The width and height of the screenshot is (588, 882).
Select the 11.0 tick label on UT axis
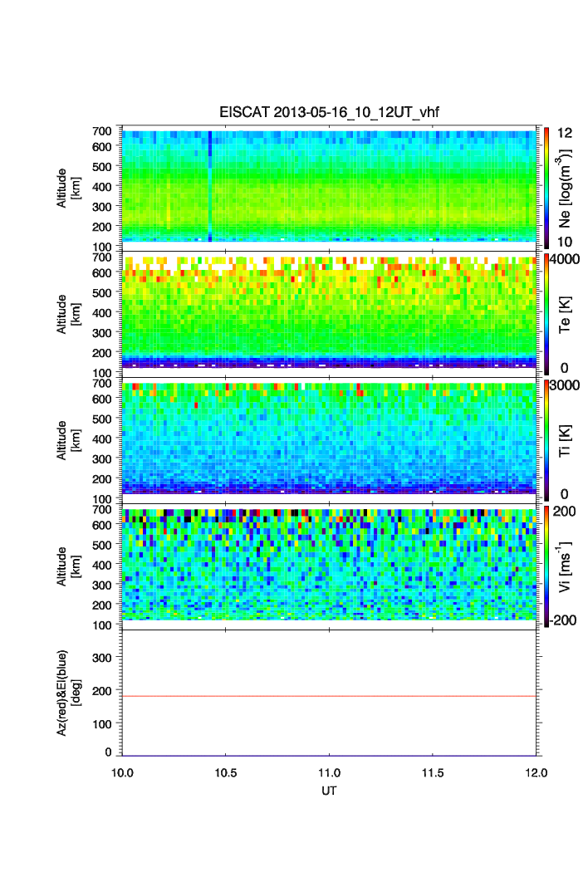[x=330, y=773]
